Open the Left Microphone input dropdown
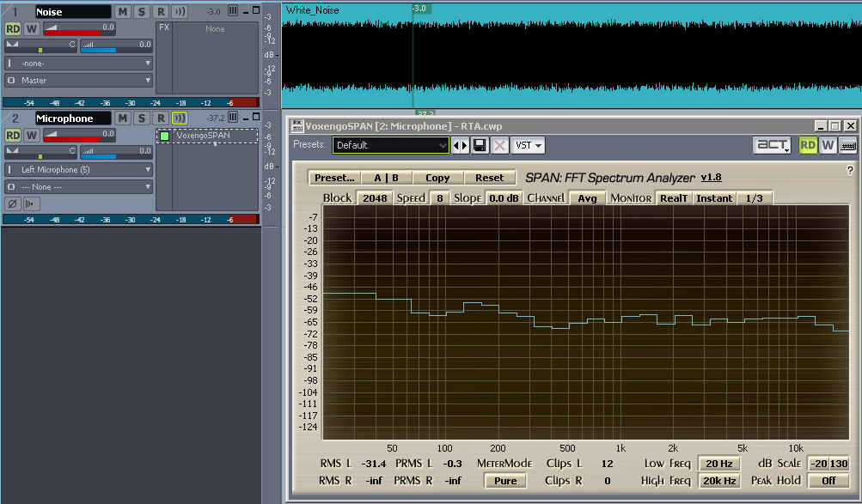862x504 pixels. [79, 169]
